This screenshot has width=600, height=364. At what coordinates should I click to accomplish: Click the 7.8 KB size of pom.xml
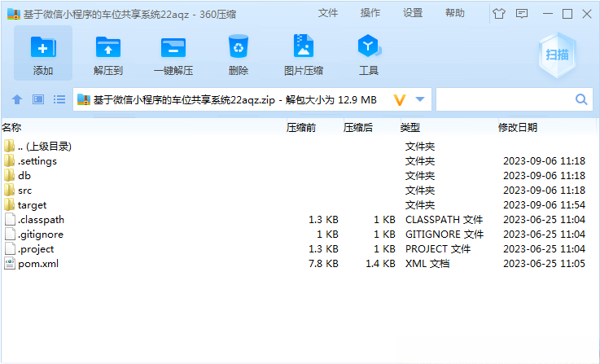(323, 264)
